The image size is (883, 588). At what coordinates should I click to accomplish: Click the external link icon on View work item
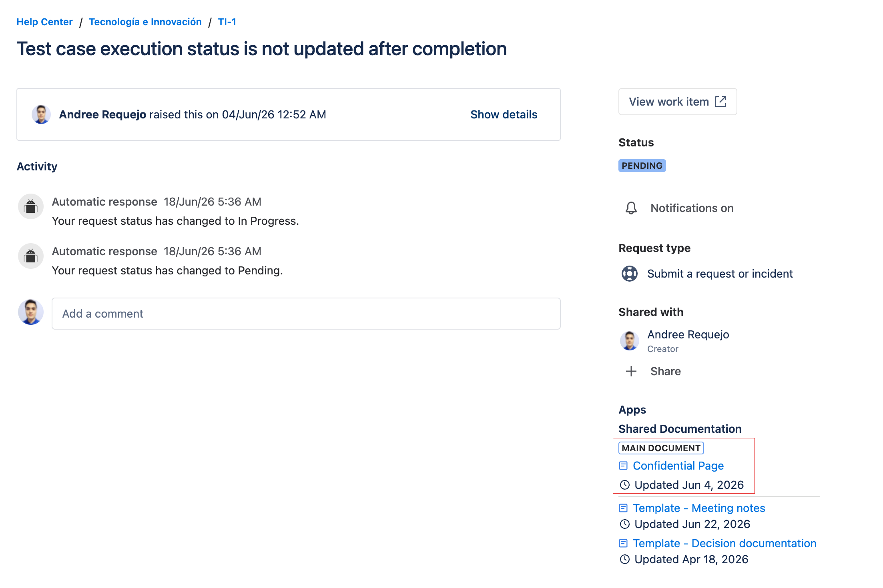point(720,102)
